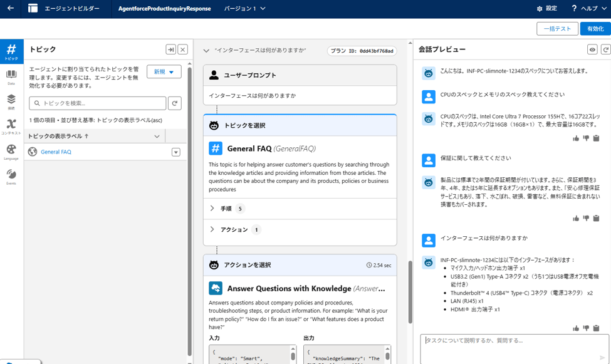The height and width of the screenshot is (364, 611).
Task: Thumbs down the 保証 warranty answer
Action: click(586, 218)
